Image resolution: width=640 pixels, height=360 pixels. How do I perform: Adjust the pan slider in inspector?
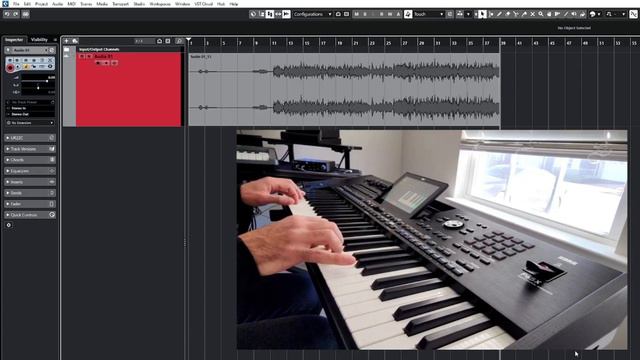pyautogui.click(x=38, y=88)
